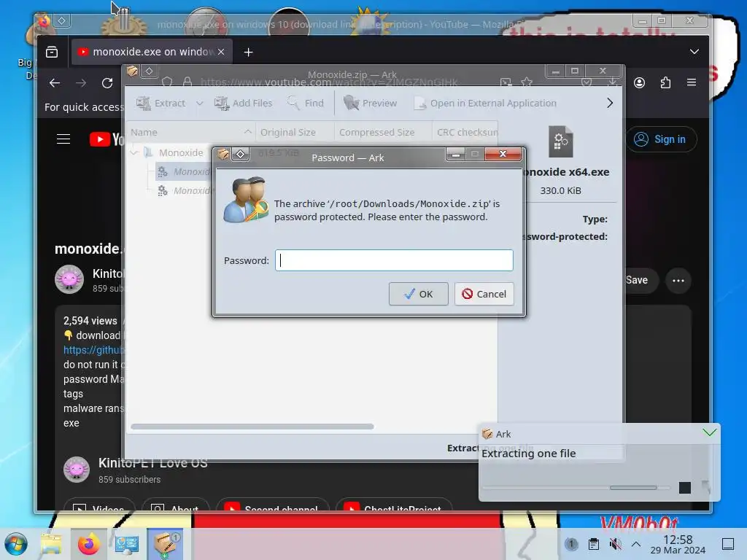Open the file manager taskbar icon
This screenshot has width=747, height=560.
coord(51,544)
